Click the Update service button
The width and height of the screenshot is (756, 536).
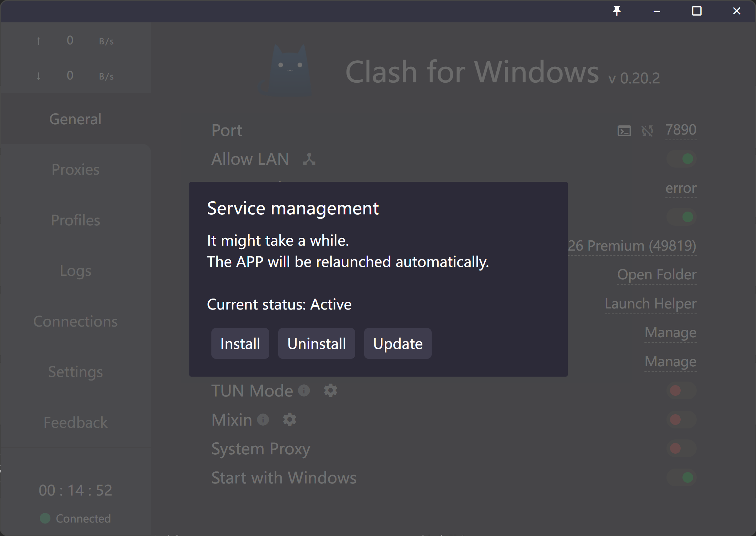click(398, 344)
